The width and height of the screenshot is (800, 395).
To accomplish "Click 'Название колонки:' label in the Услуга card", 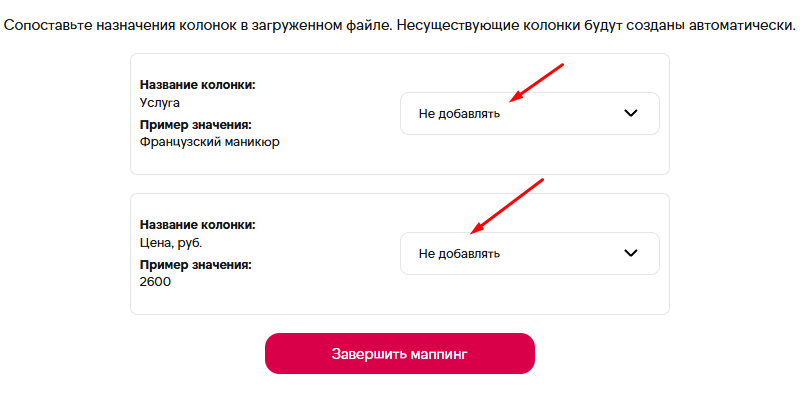I will click(197, 85).
